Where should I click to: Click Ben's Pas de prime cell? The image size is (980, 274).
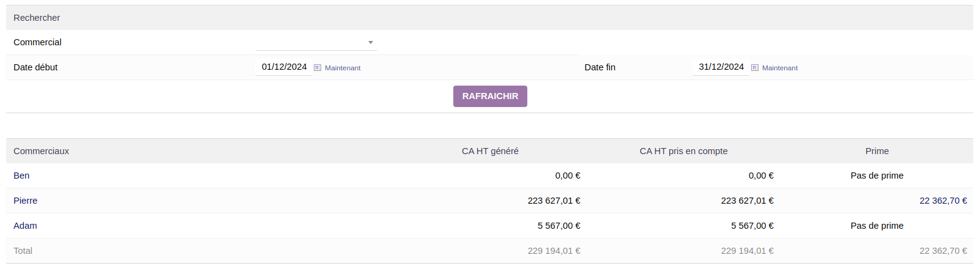pos(877,176)
